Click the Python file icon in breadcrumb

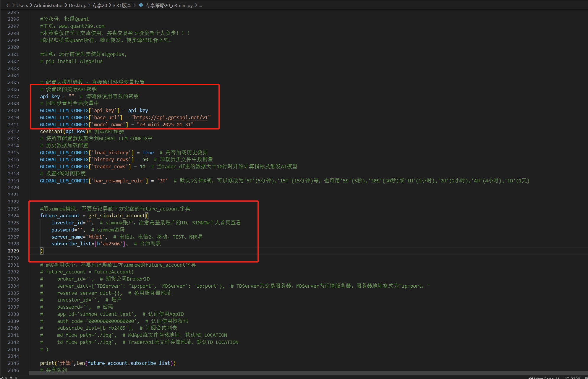[141, 5]
